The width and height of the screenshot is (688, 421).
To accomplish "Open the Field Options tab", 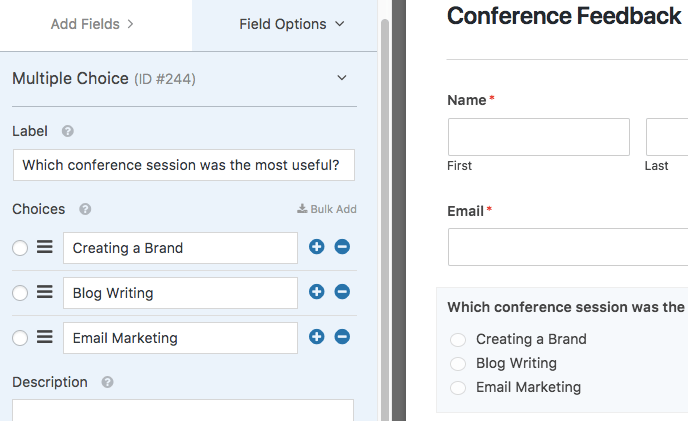I will click(x=291, y=24).
